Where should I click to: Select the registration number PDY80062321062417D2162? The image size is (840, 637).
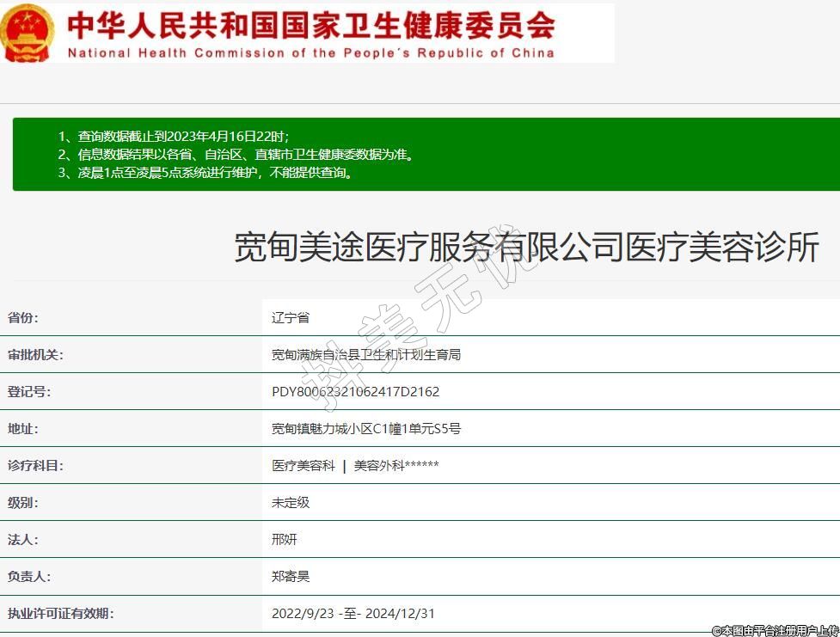point(355,392)
